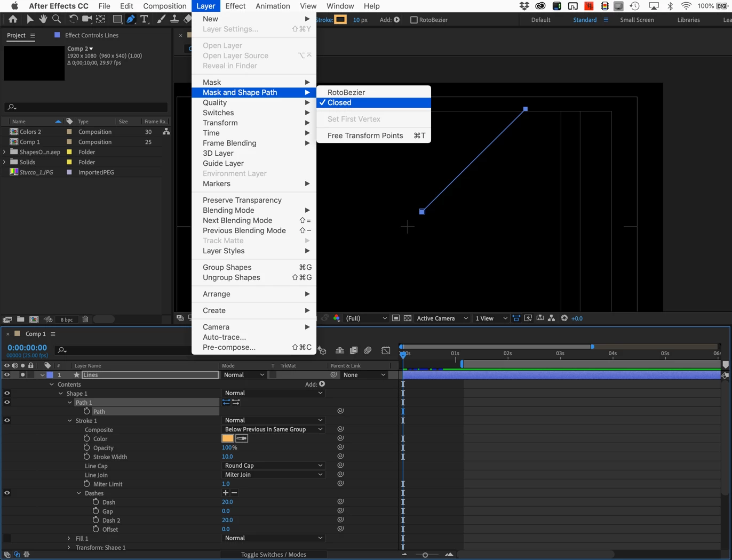Image resolution: width=732 pixels, height=560 pixels.
Task: Click the new composition icon in Project panel
Action: point(34,319)
